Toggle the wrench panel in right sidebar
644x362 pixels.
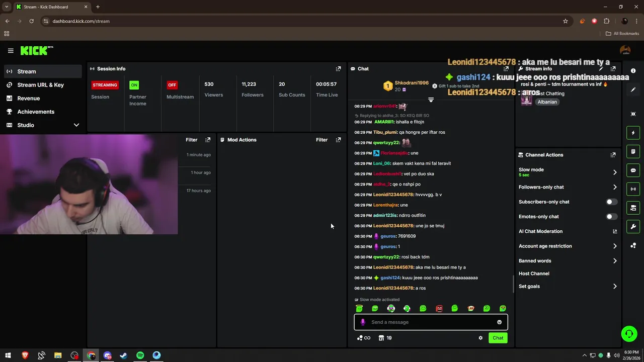633,227
